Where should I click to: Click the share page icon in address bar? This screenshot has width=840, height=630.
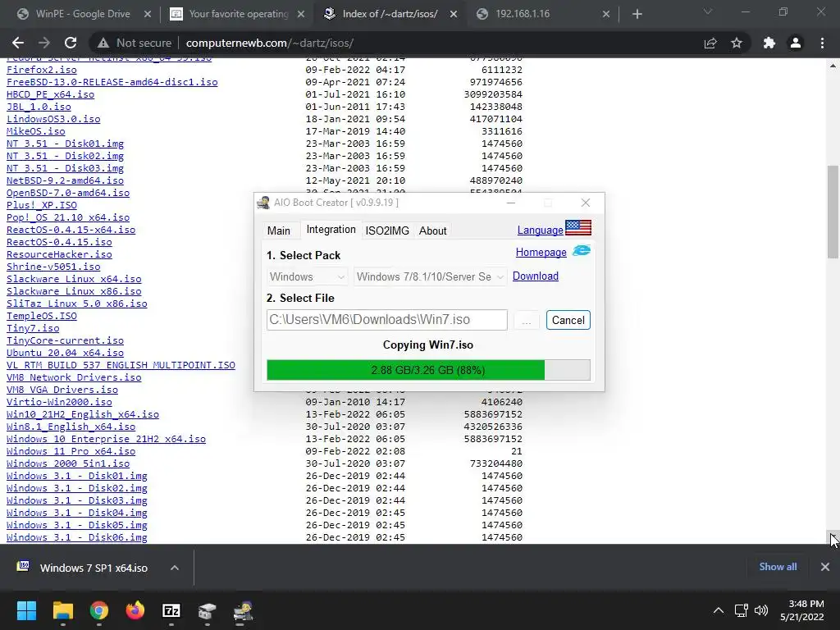[710, 43]
